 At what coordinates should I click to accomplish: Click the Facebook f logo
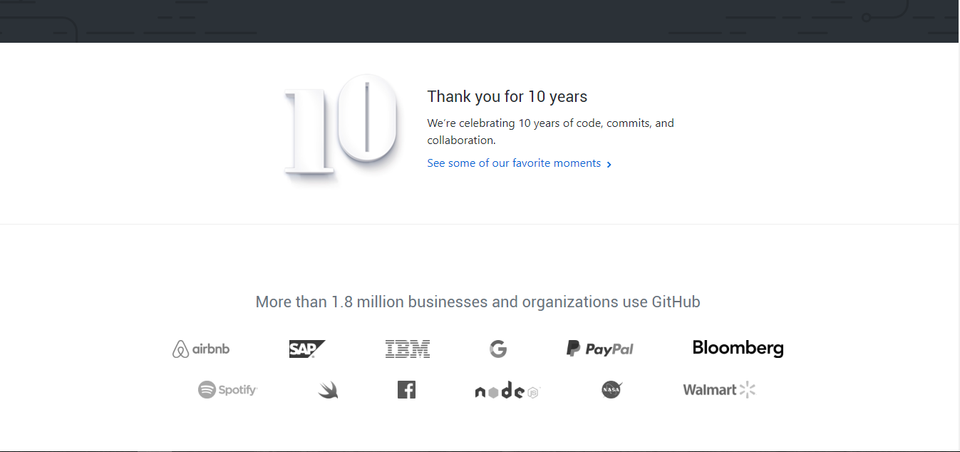click(406, 390)
